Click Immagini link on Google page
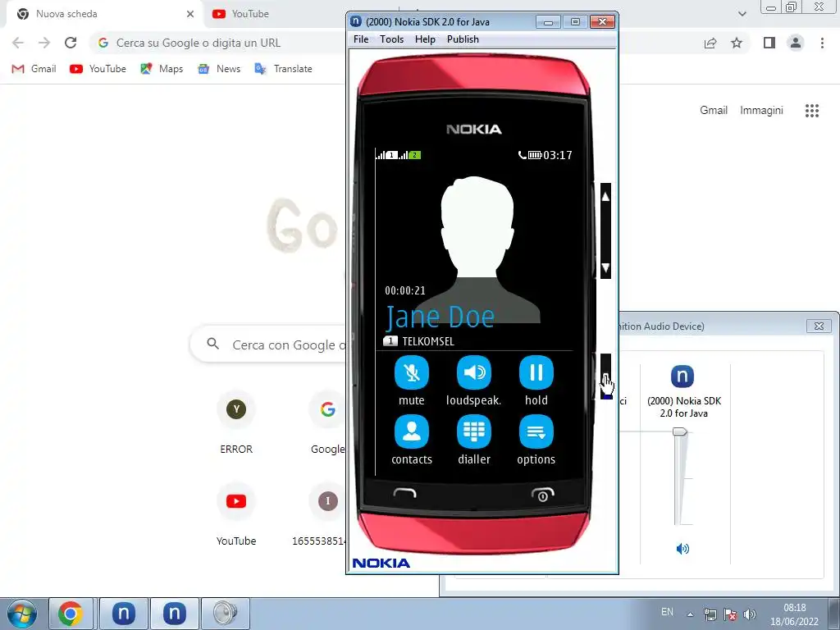This screenshot has width=840, height=630. 761,111
